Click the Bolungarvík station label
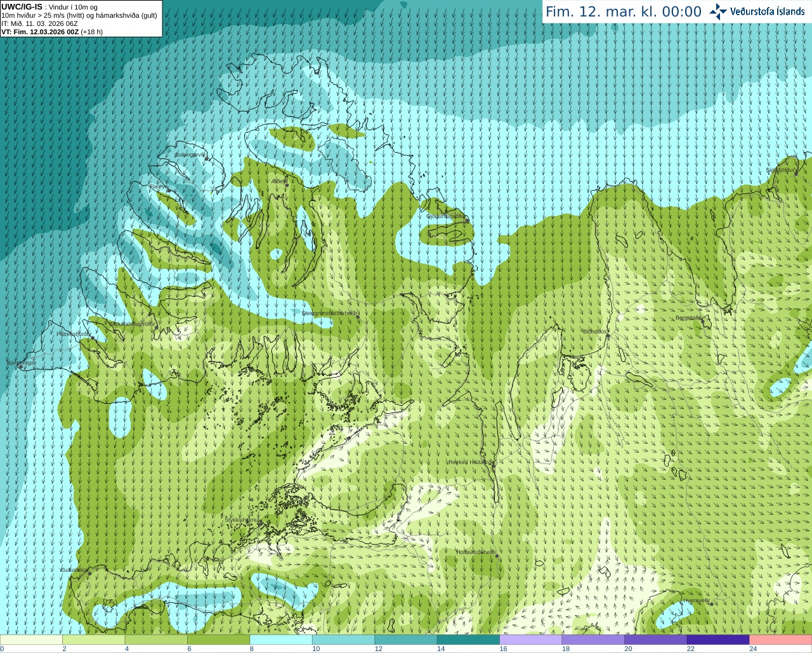This screenshot has height=653, width=812. tap(190, 155)
